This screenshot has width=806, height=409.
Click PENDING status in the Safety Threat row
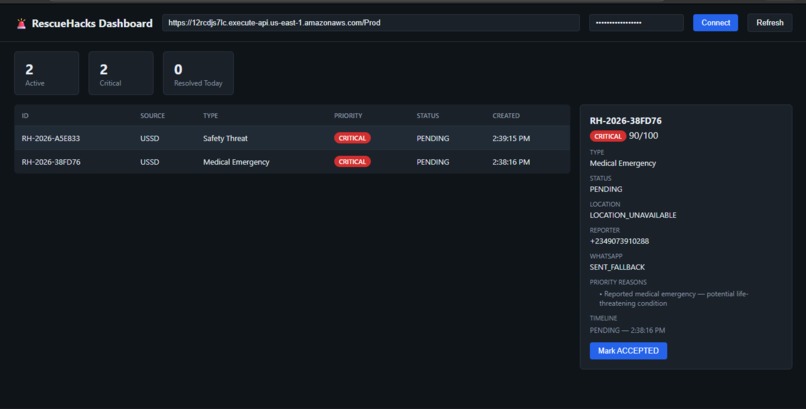pyautogui.click(x=433, y=138)
